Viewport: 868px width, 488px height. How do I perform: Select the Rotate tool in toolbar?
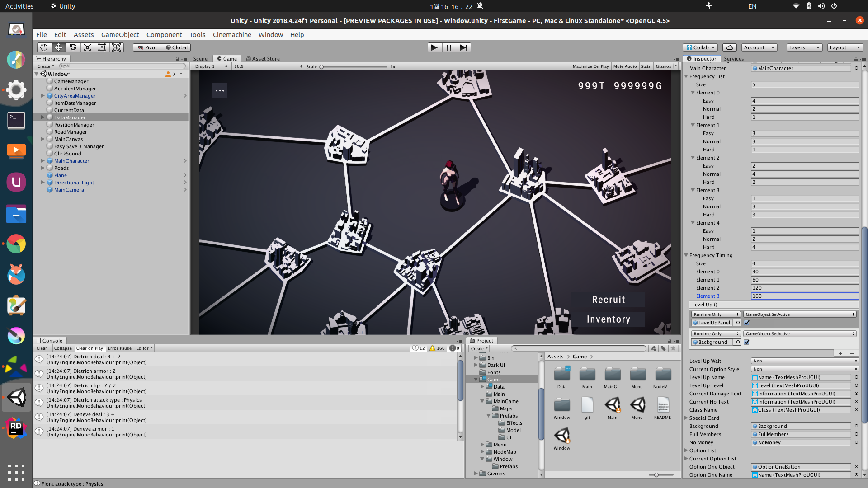point(73,47)
